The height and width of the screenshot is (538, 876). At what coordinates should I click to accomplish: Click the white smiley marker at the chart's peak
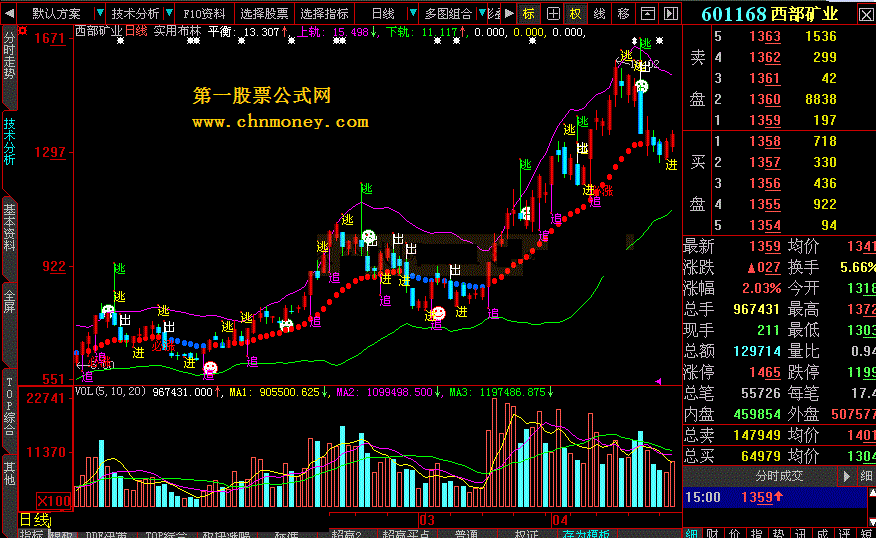pyautogui.click(x=642, y=86)
